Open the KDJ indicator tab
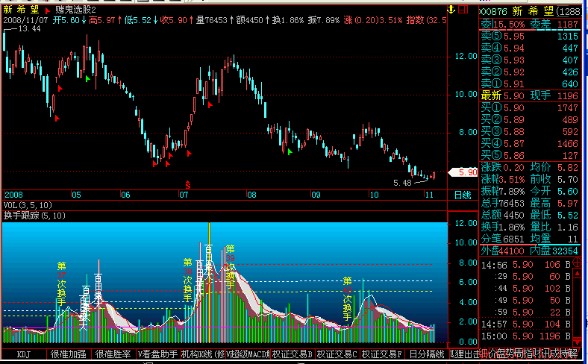 (24, 354)
